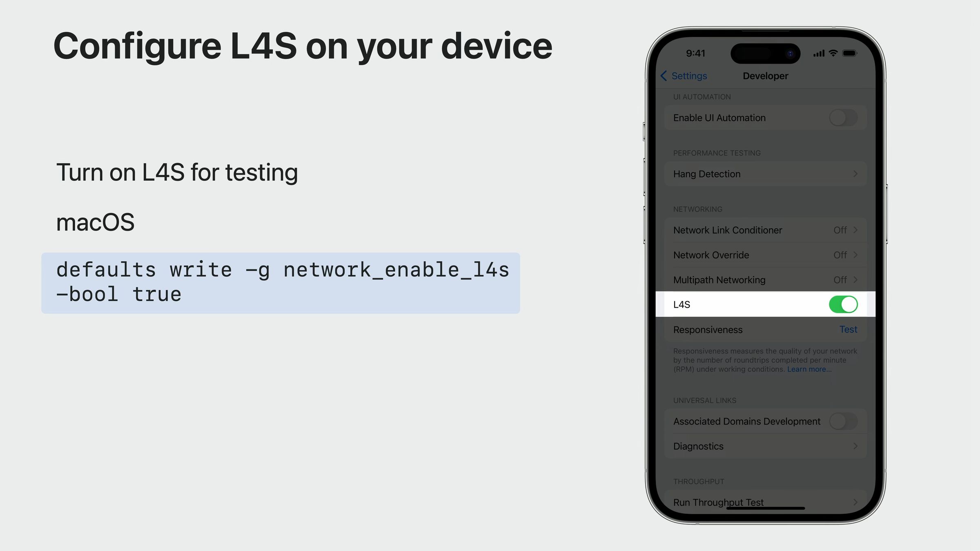980x551 pixels.
Task: Expand Network Link Conditioner settings
Action: 765,229
